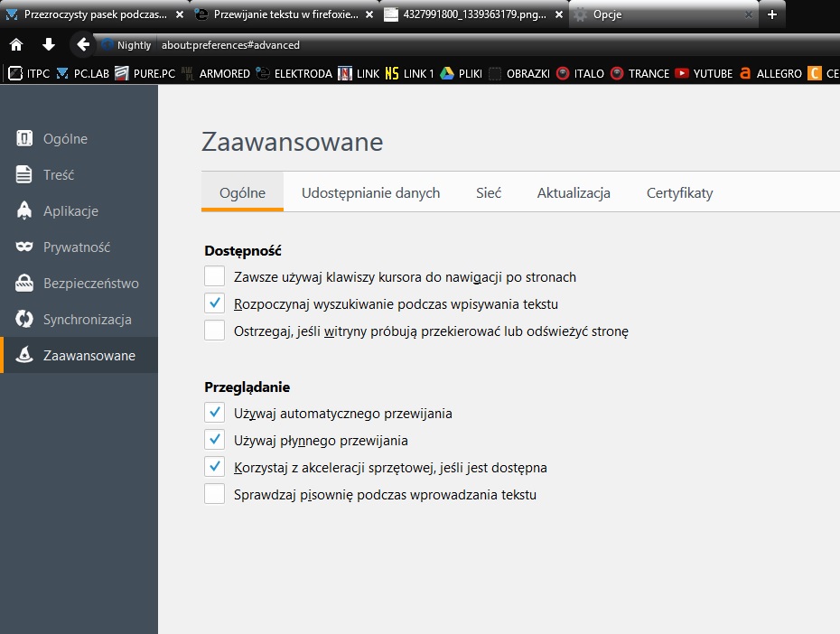This screenshot has width=840, height=634.
Task: Switch to 'Przezroczysty pasek podczas' browser tab
Action: tap(96, 14)
